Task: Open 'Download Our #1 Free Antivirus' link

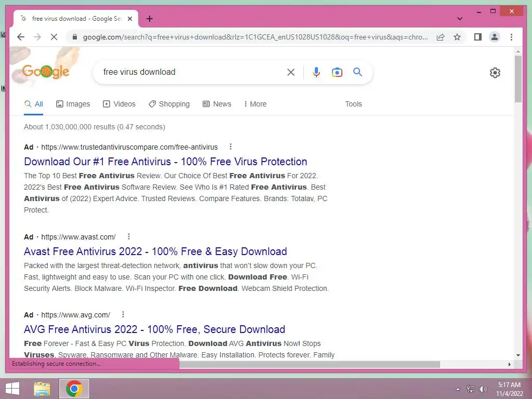Action: [166, 162]
